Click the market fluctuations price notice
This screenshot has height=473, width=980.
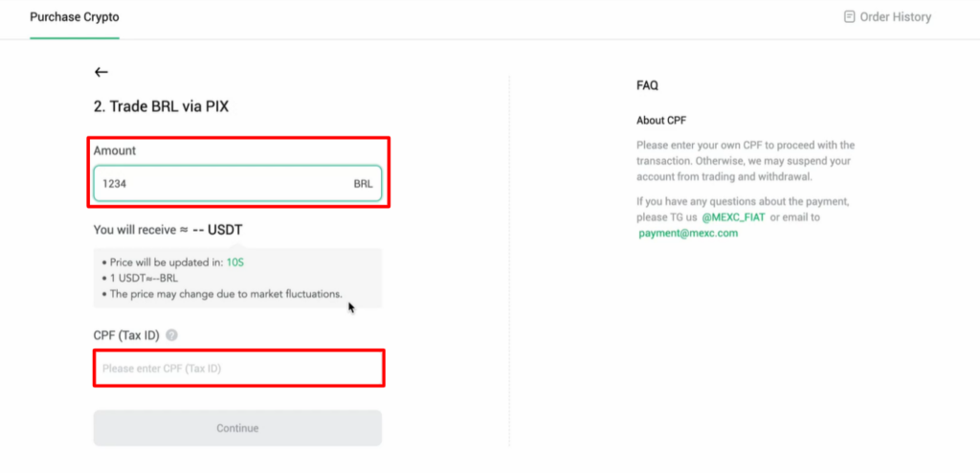[221, 293]
